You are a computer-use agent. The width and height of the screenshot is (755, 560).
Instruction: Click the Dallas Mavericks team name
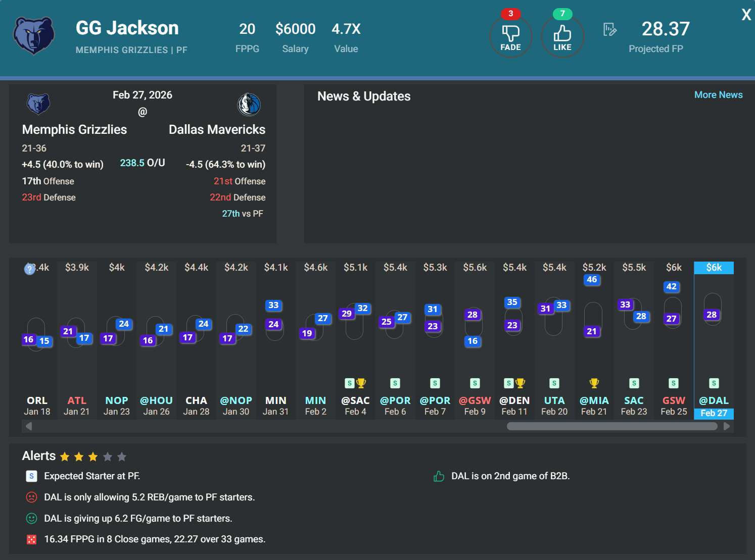217,130
